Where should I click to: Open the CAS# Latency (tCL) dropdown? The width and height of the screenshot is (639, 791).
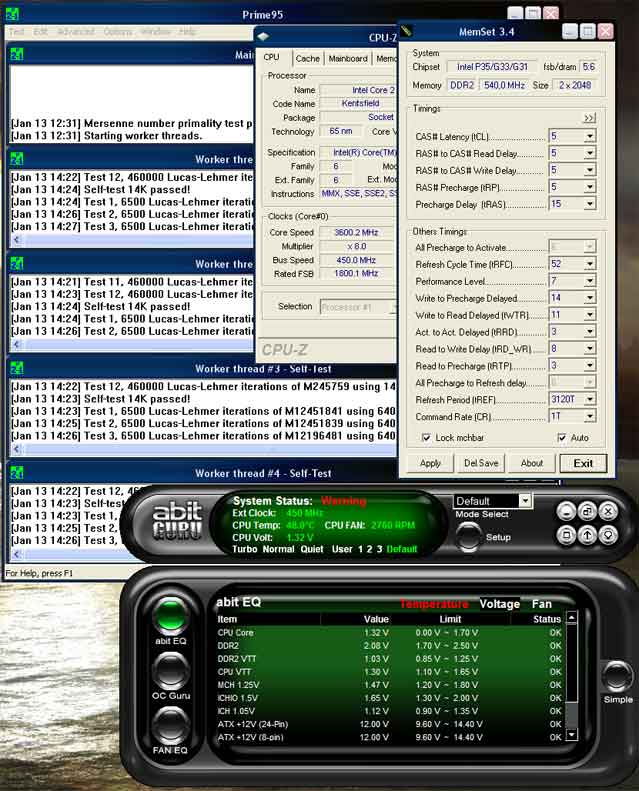[x=589, y=136]
